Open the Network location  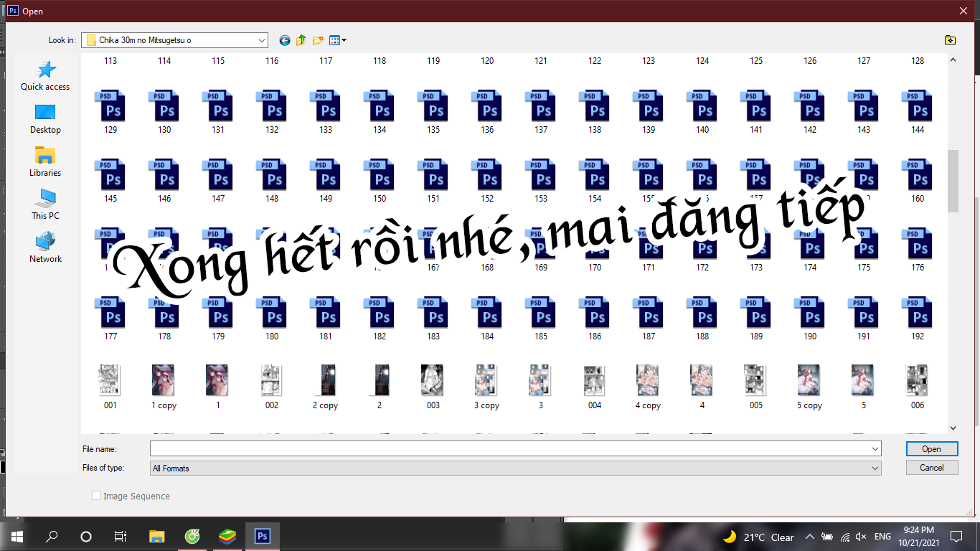pyautogui.click(x=45, y=248)
